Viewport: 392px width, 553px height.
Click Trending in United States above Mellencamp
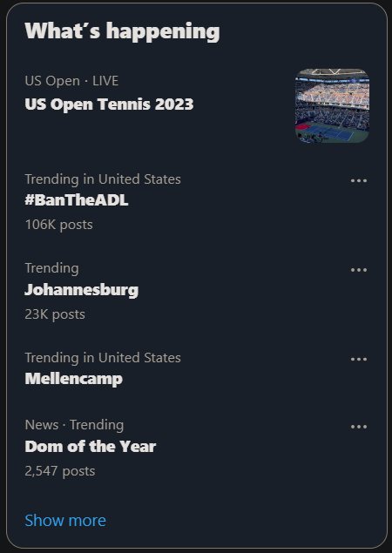[103, 358]
